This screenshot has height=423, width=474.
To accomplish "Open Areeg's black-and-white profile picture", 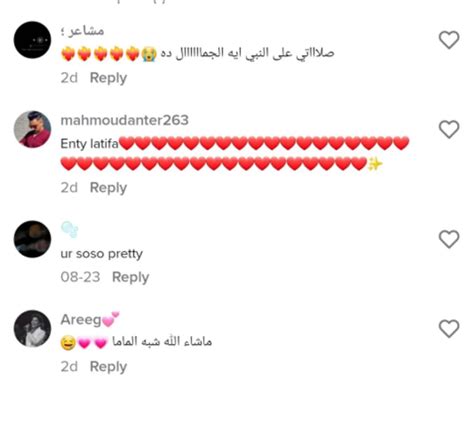I will click(x=32, y=329).
